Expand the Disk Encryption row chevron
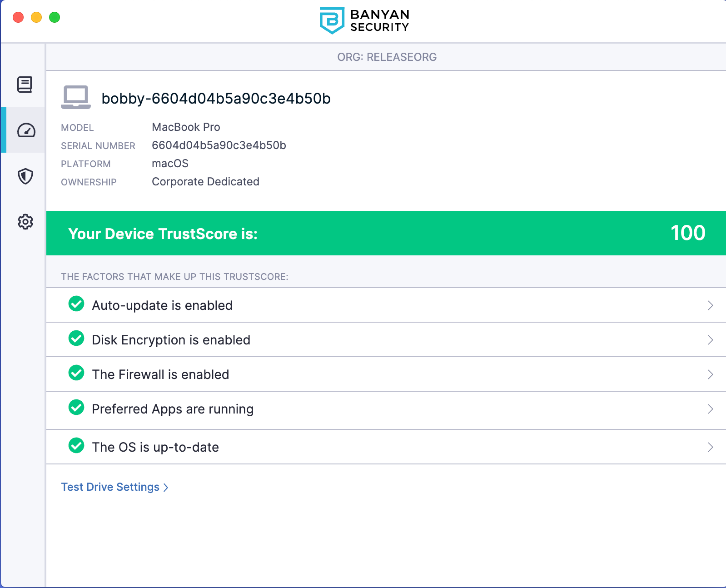The height and width of the screenshot is (588, 726). 711,340
